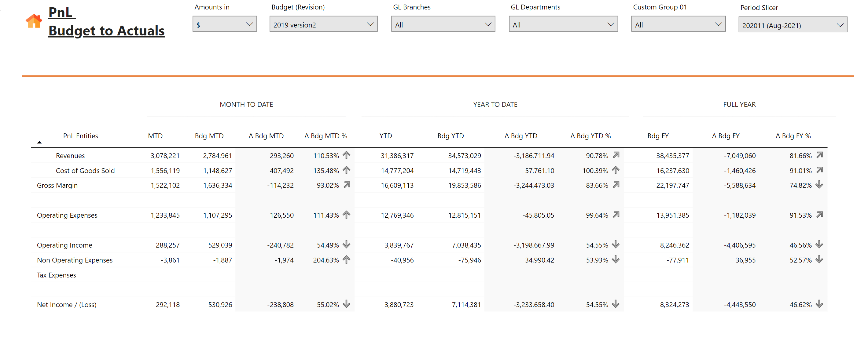
Task: Click the sort arrow under PnL Entities
Action: (x=39, y=142)
